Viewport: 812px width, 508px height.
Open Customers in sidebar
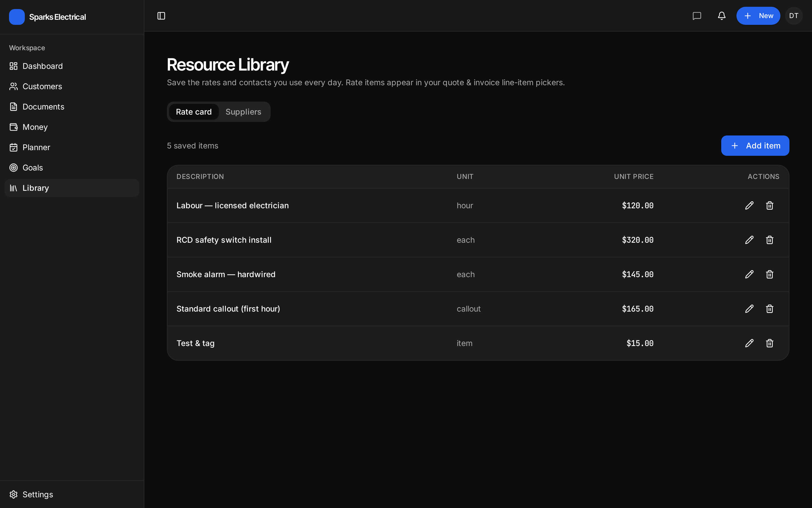[x=72, y=86]
